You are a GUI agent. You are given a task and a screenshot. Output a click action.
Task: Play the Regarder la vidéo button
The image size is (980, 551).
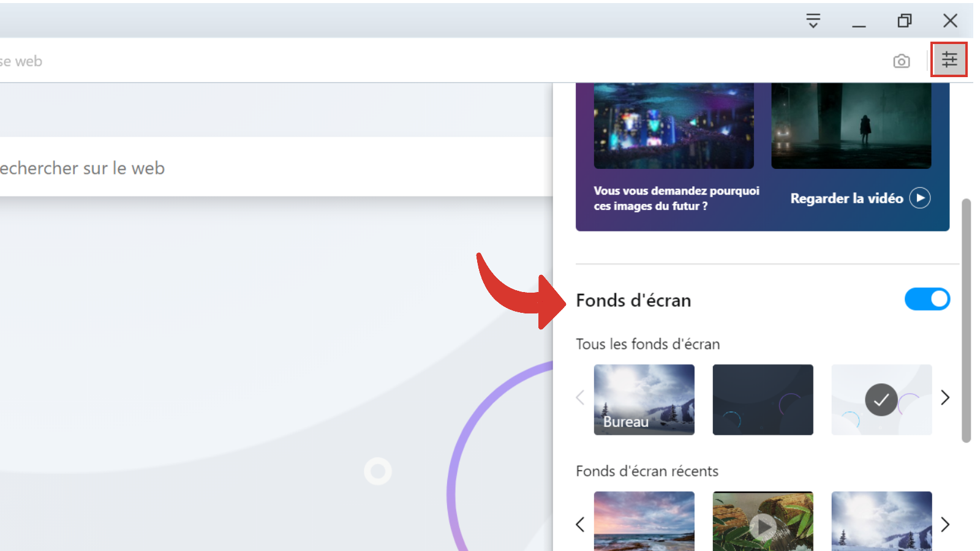tap(919, 198)
